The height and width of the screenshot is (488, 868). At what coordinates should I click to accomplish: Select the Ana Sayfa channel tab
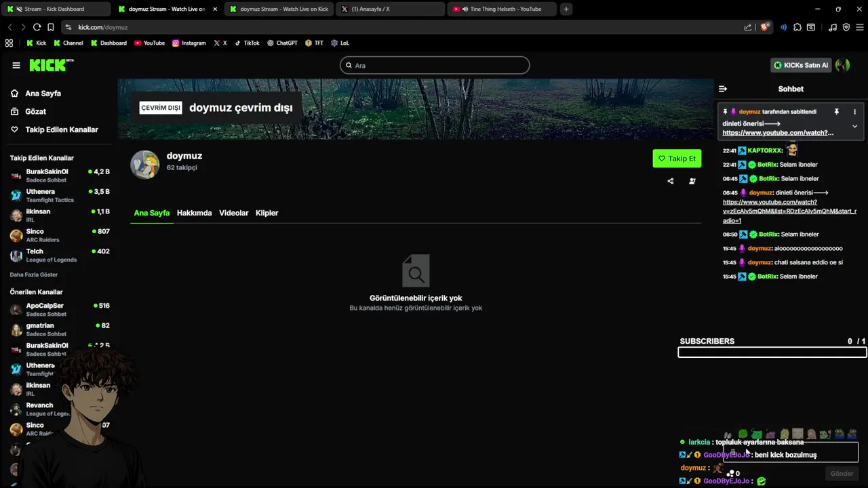[x=152, y=213]
